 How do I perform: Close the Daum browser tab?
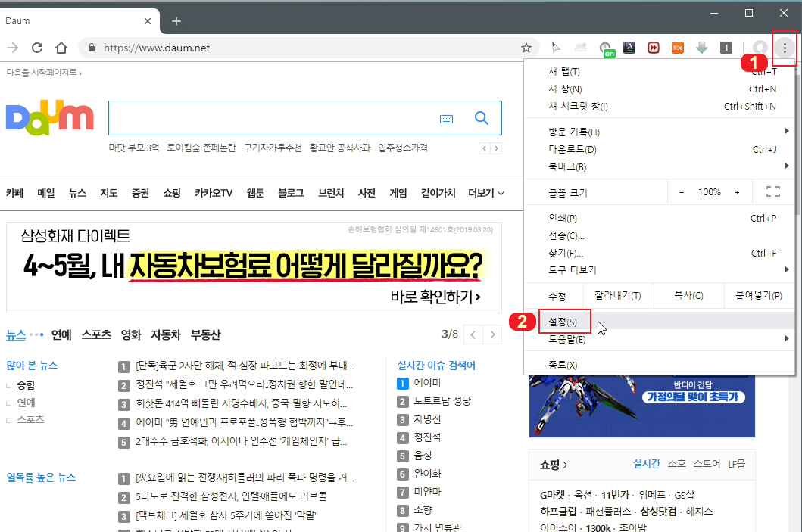148,21
